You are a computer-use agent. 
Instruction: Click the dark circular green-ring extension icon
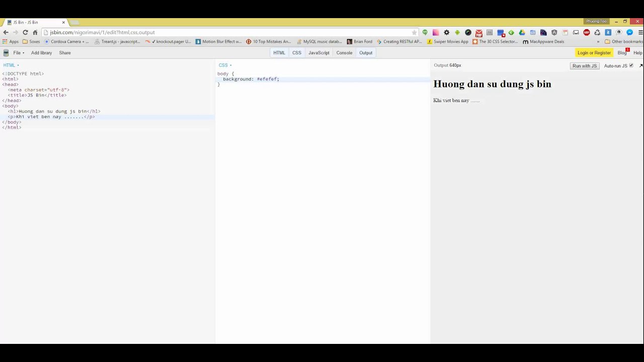(x=468, y=32)
